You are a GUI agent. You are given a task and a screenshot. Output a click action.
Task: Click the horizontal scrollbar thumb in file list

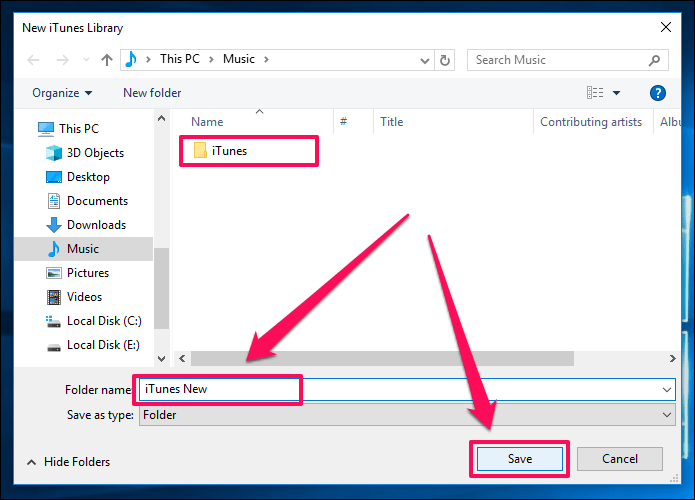pyautogui.click(x=382, y=359)
